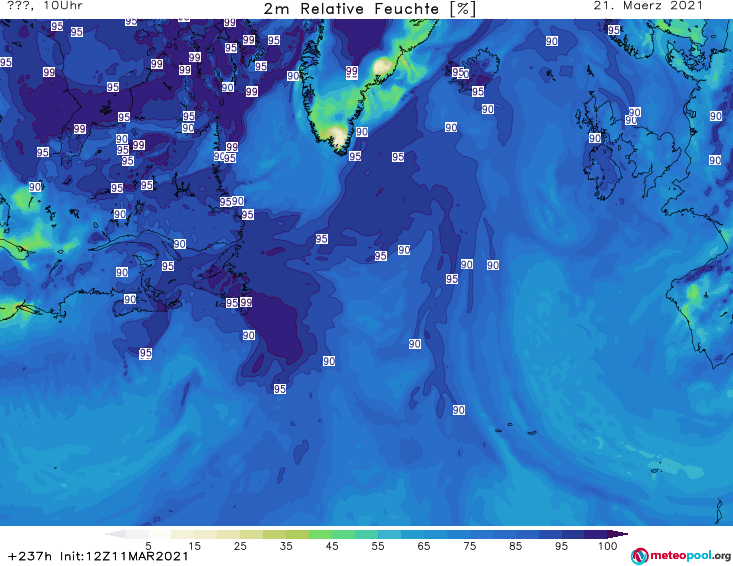This screenshot has width=733, height=566.
Task: Click the "45" label on the color scale
Action: [x=332, y=545]
